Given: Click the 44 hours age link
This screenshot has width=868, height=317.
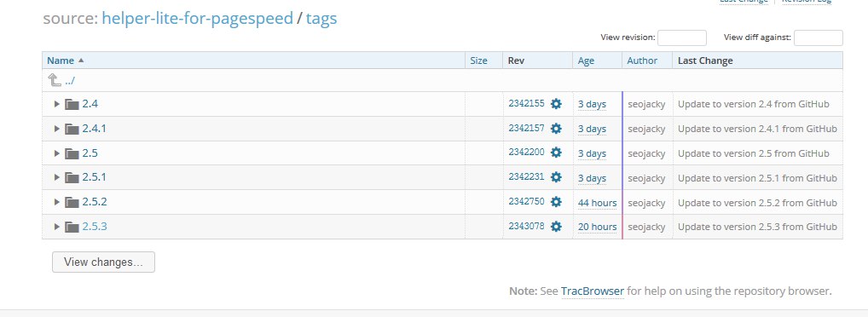Looking at the screenshot, I should click(598, 203).
